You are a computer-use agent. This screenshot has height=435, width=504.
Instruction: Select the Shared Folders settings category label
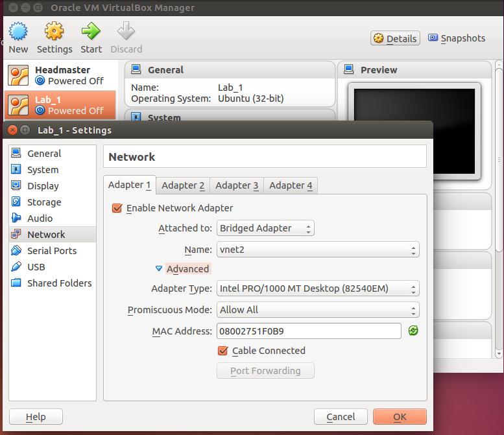[60, 283]
